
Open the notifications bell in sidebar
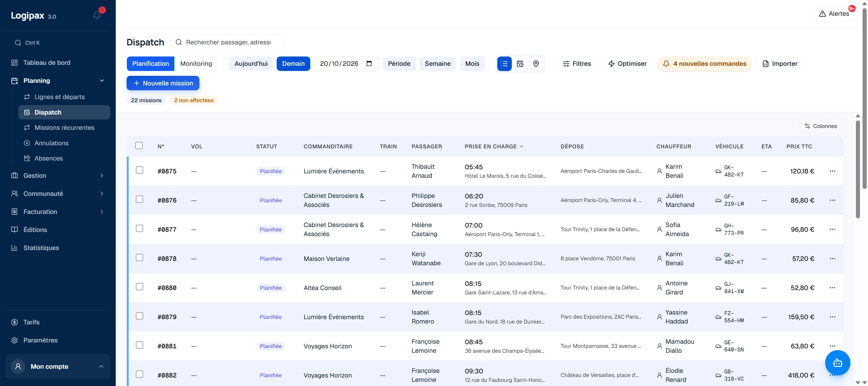coord(97,15)
